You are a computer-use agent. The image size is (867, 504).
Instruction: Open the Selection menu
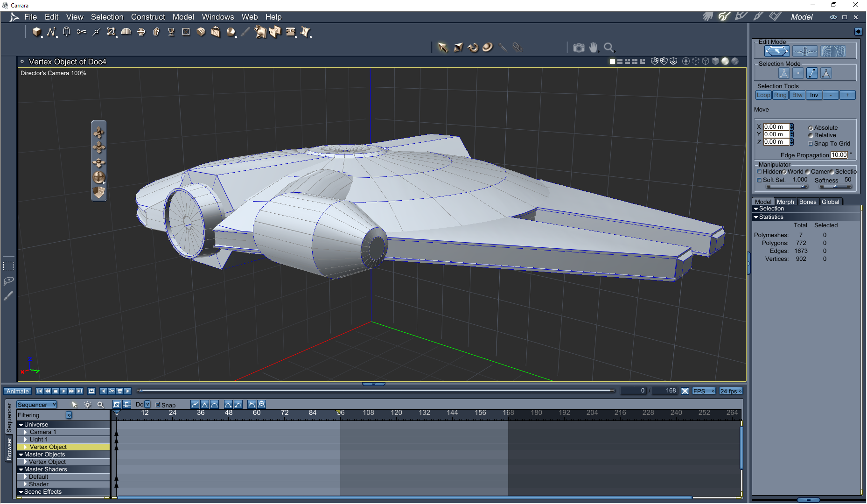107,17
